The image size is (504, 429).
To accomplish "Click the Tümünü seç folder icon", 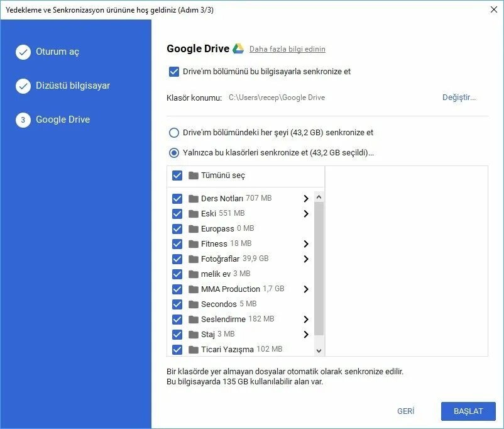I will [193, 175].
